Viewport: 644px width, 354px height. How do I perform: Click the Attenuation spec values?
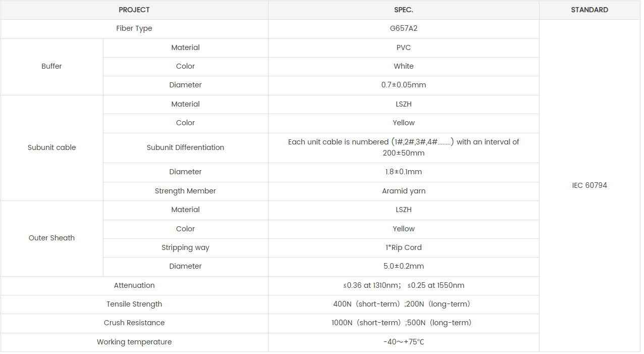[403, 285]
